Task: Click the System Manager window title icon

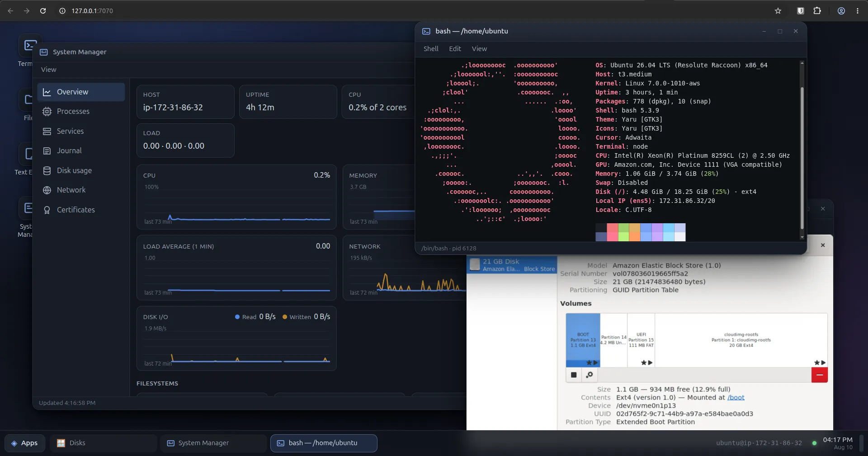Action: 44,52
